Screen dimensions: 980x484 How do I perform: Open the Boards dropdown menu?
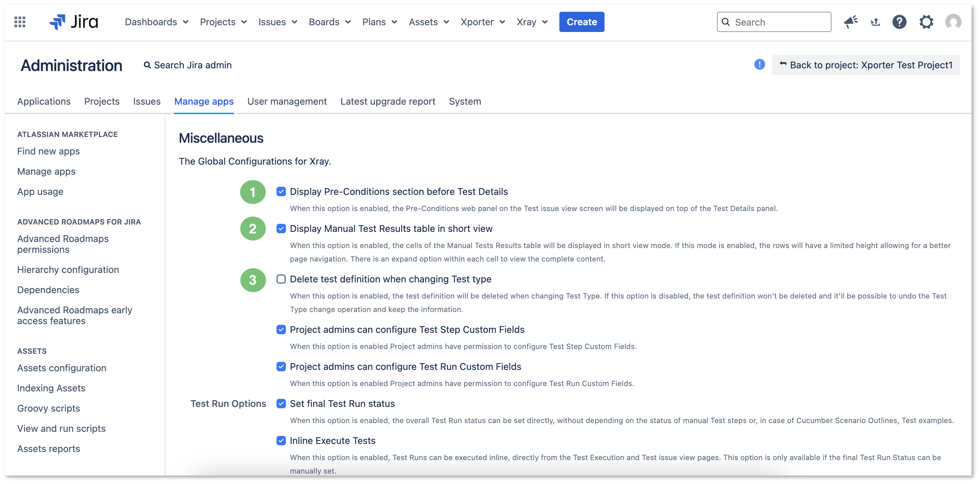(x=329, y=22)
